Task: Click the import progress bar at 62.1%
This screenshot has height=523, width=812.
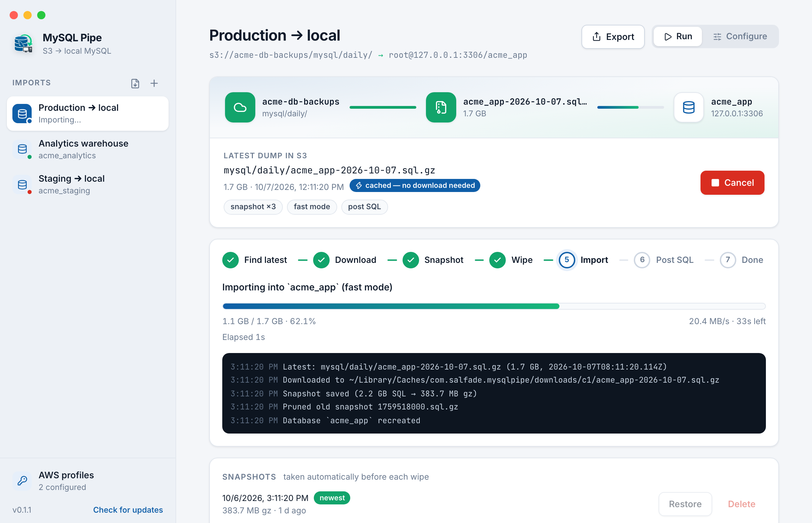Action: pos(494,306)
